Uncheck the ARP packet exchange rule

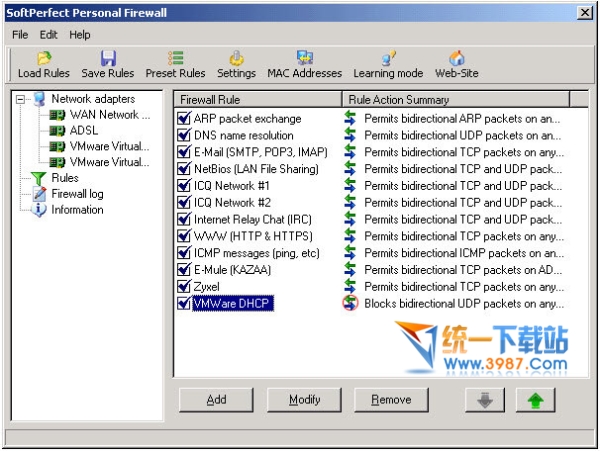coord(184,118)
